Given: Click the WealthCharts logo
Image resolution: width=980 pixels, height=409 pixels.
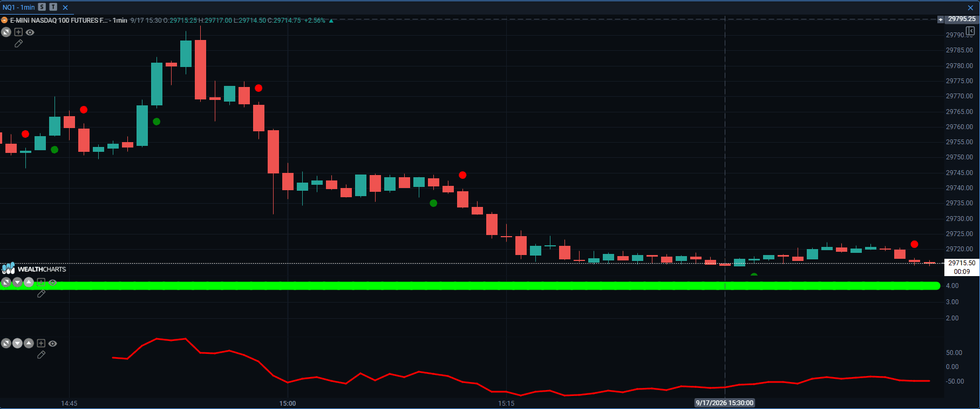Looking at the screenshot, I should click(x=34, y=269).
